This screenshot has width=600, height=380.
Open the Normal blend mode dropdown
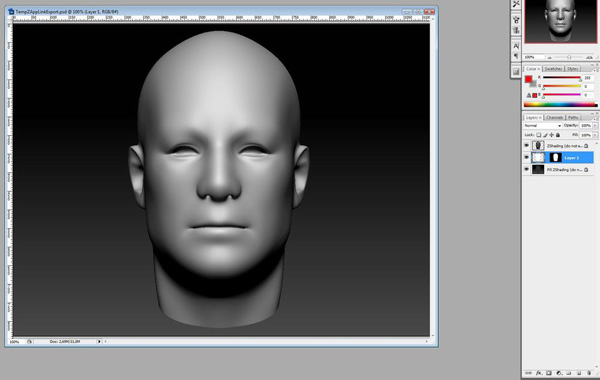point(543,126)
